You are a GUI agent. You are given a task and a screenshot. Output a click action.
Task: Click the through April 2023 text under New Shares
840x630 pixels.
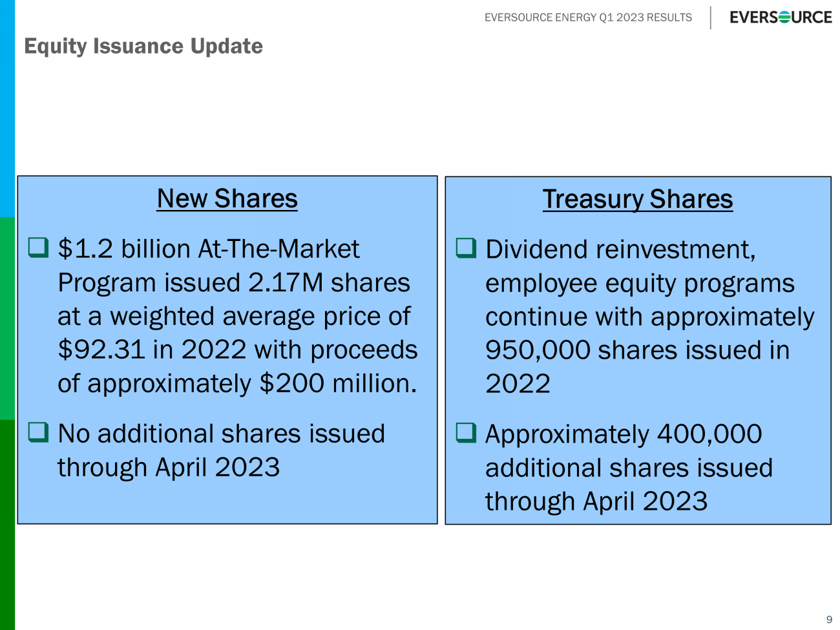(169, 467)
